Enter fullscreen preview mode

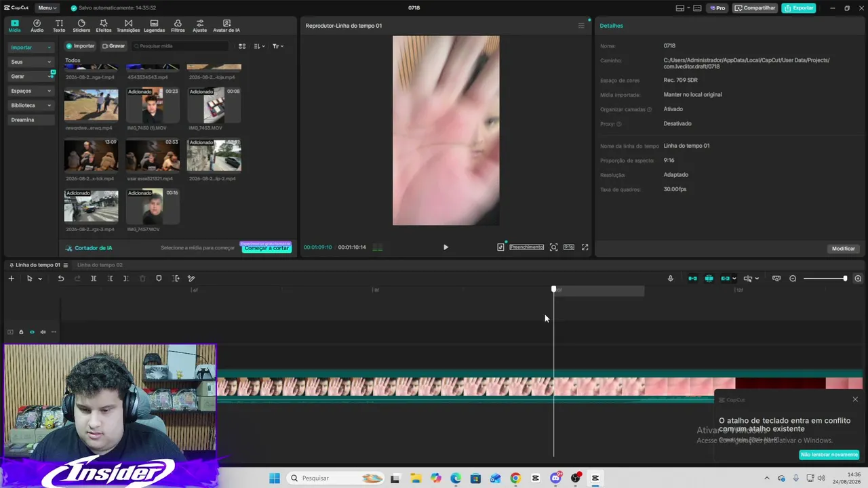pyautogui.click(x=585, y=247)
